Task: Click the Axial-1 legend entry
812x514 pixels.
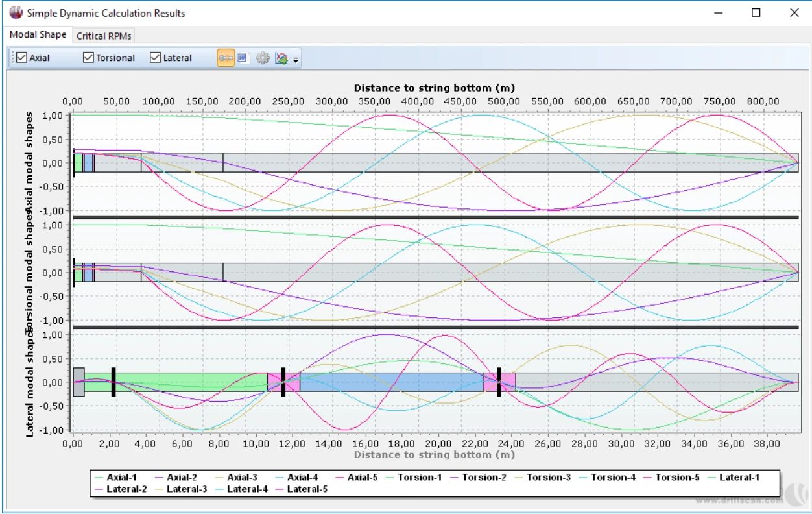Action: point(115,478)
